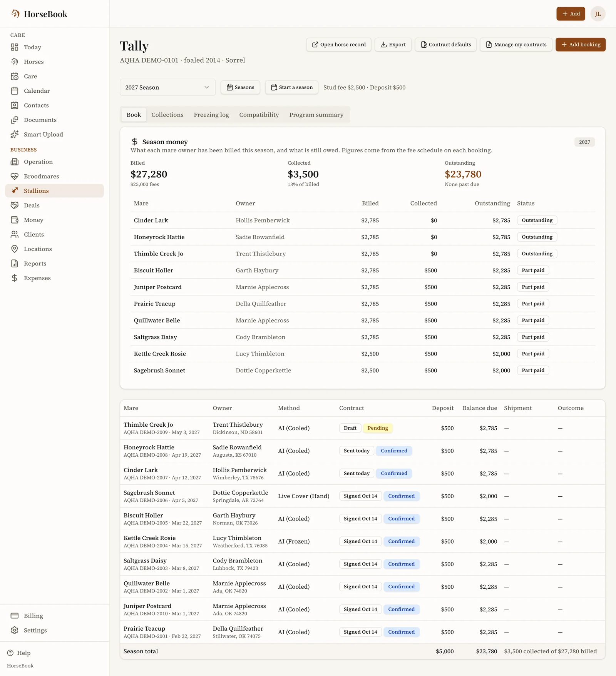Open the Stallions sidebar item
The image size is (616, 676).
(55, 191)
